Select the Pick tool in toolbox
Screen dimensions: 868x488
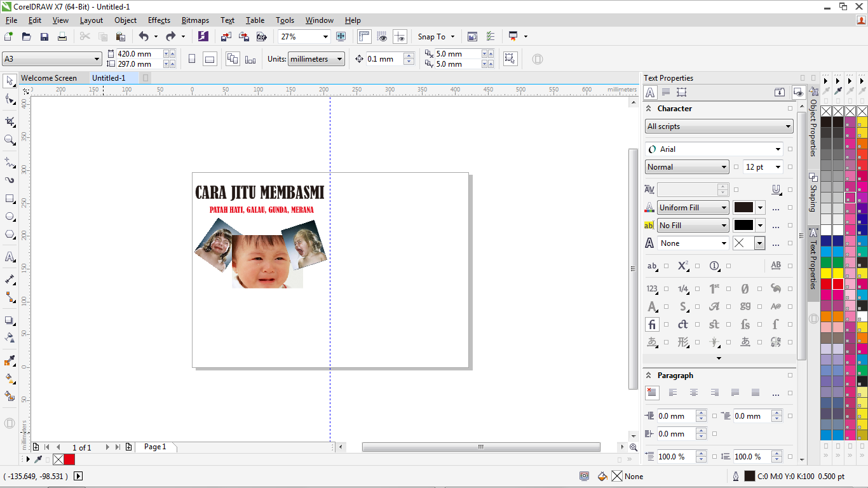click(10, 81)
